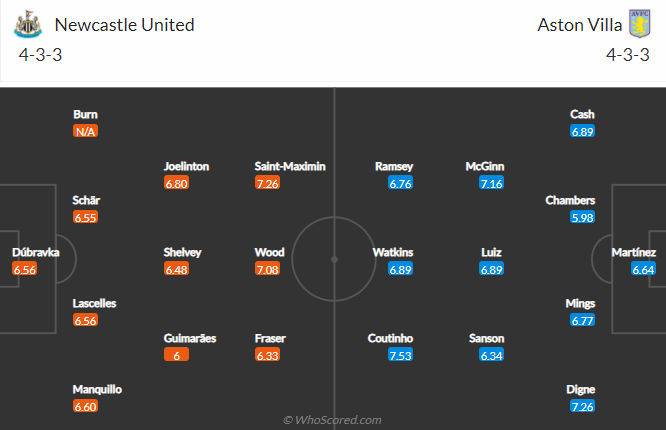The height and width of the screenshot is (430, 666).
Task: Click the Newcastle United club crest
Action: [28, 25]
